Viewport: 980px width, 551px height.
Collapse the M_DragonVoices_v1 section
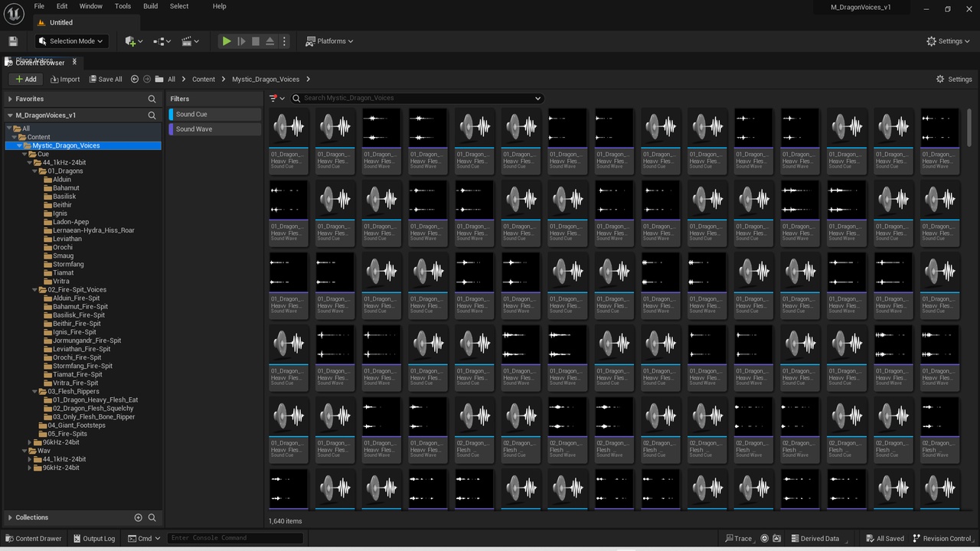[x=10, y=116]
